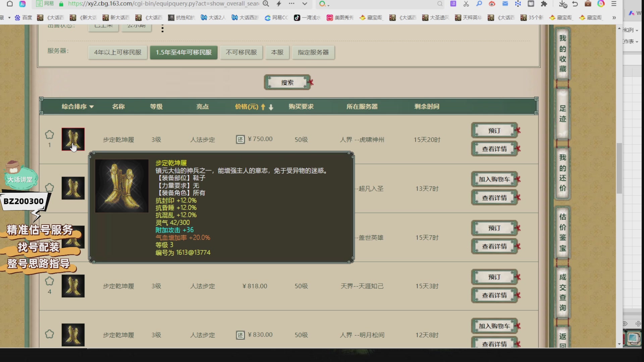This screenshot has width=644, height=362.
Task: Open the briefcase toolbox icon
Action: tap(588, 4)
